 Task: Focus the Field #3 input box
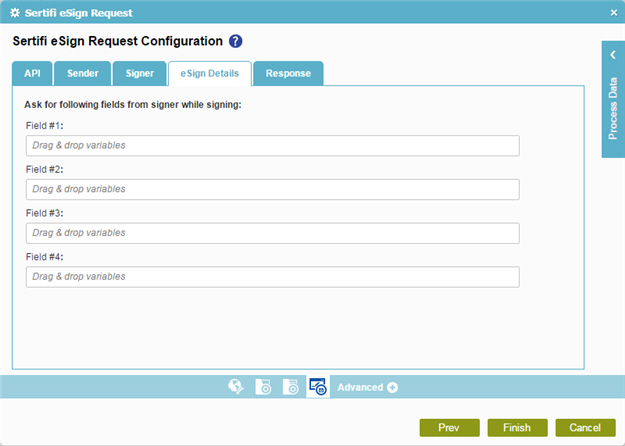pos(273,233)
